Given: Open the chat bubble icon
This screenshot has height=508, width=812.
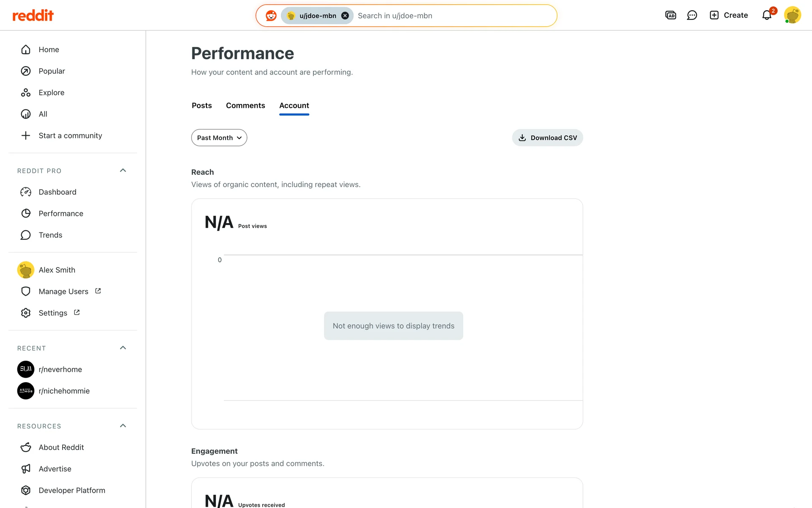Looking at the screenshot, I should click(692, 15).
